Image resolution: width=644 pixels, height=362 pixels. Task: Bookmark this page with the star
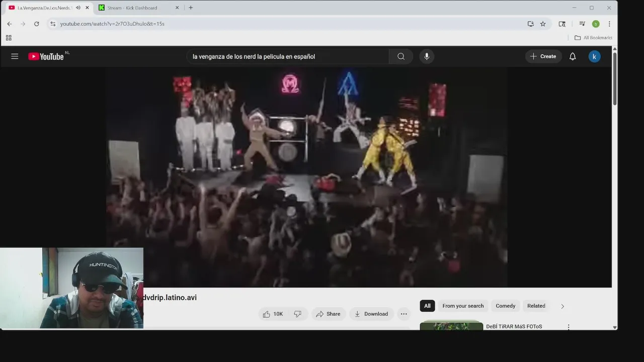(543, 24)
